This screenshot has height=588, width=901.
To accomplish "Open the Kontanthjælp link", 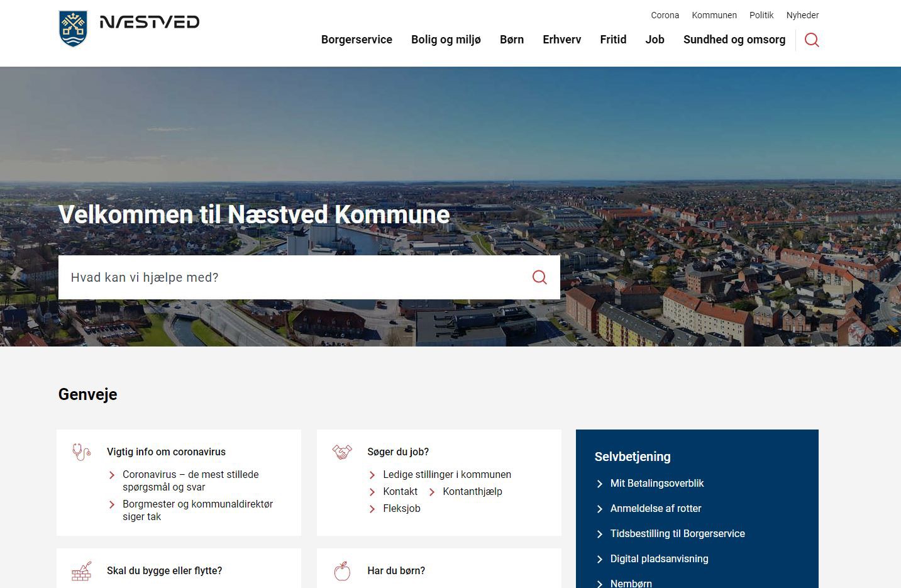I will tap(472, 492).
